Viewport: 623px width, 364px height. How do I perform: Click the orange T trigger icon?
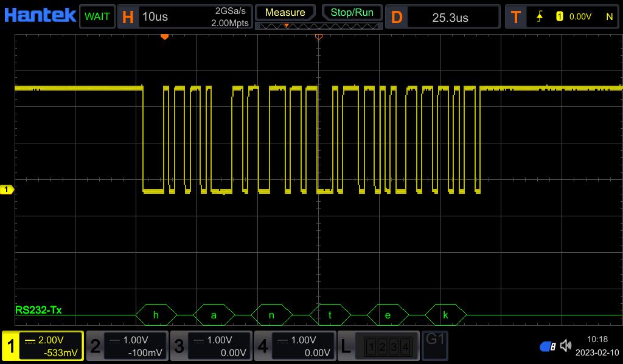pyautogui.click(x=515, y=17)
